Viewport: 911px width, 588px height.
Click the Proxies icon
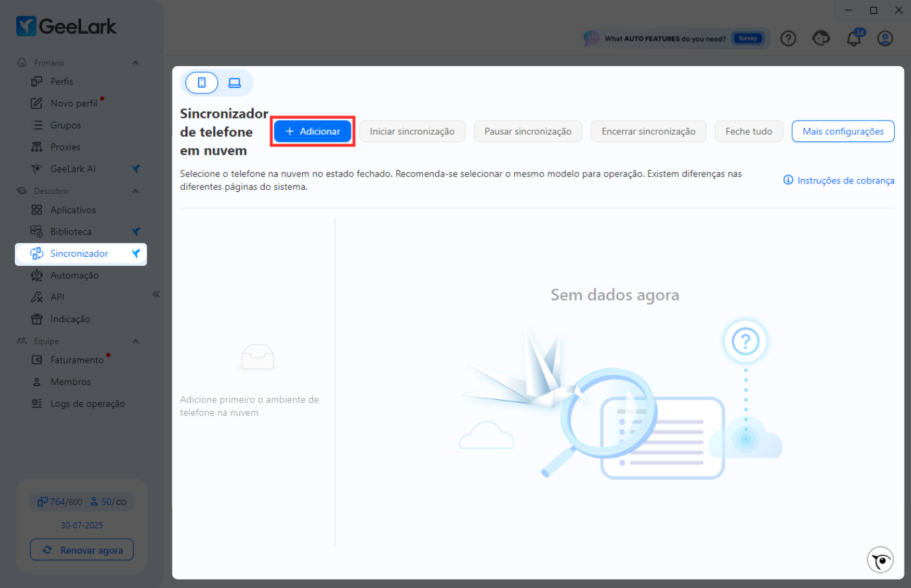[37, 147]
